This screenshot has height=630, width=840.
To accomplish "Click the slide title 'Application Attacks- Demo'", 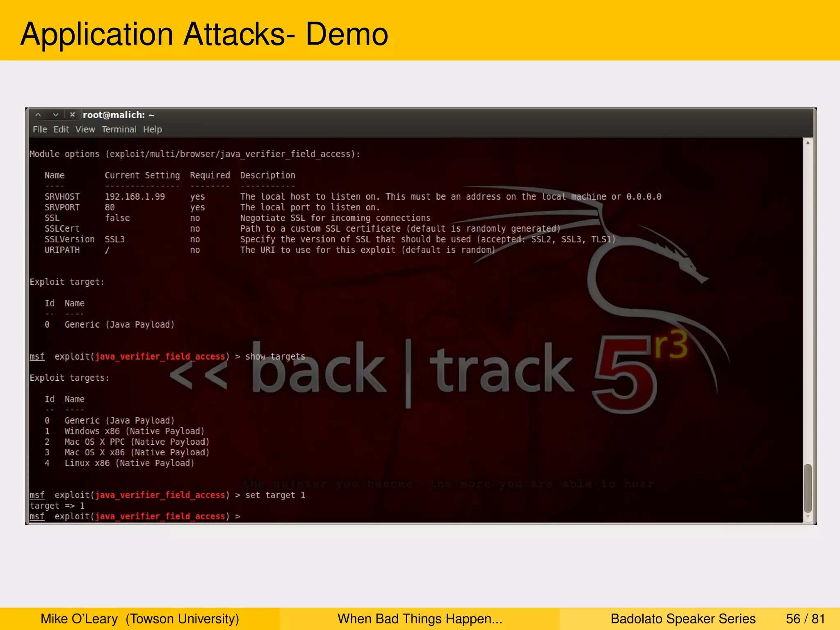I will click(x=204, y=34).
